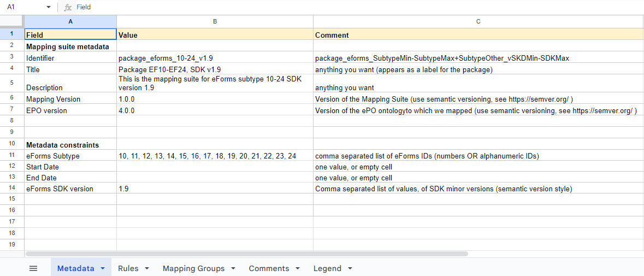Image resolution: width=644 pixels, height=276 pixels.
Task: Click the fx formula icon
Action: (x=68, y=7)
